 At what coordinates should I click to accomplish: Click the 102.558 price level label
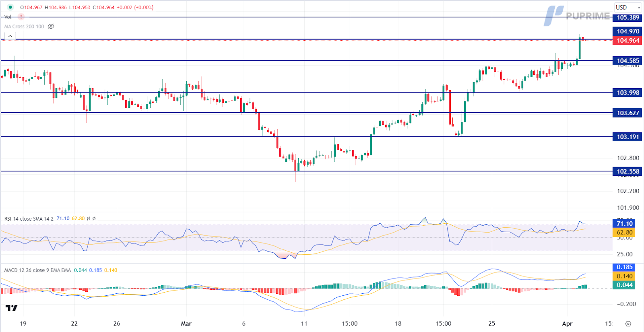click(x=627, y=171)
